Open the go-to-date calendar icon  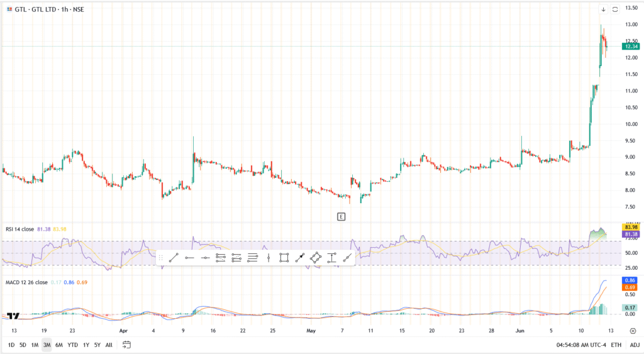[127, 345]
